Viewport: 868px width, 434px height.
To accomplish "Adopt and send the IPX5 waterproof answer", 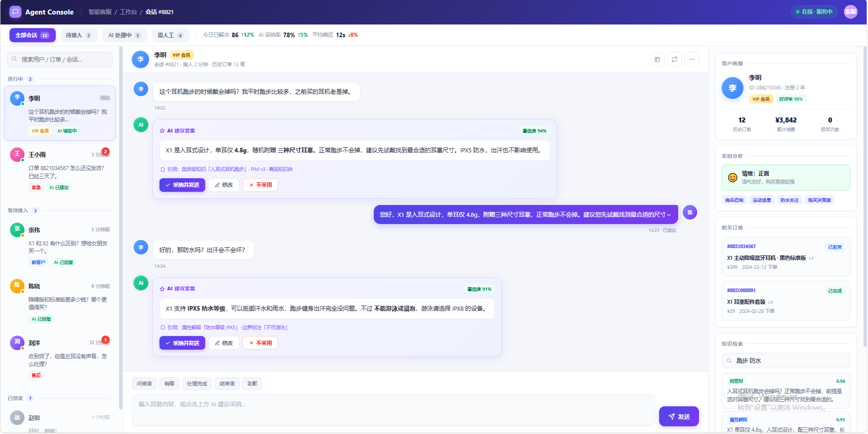I will point(182,343).
